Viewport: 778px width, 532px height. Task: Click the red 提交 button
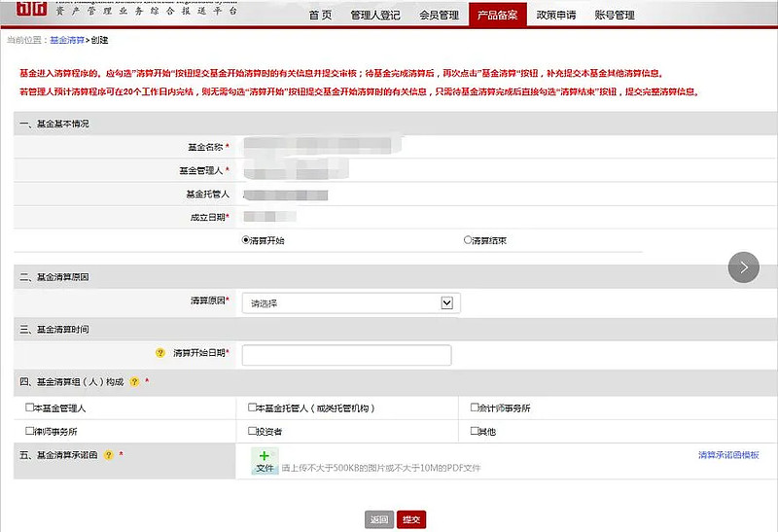411,519
